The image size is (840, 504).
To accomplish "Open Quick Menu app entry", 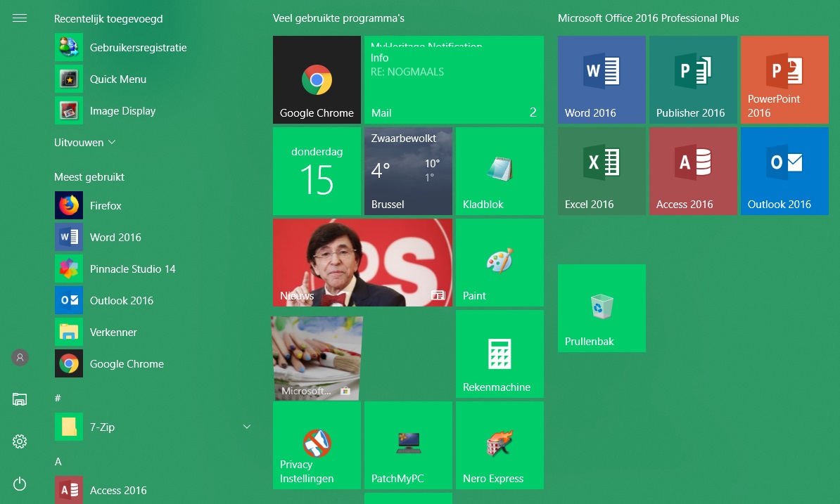I will click(153, 79).
